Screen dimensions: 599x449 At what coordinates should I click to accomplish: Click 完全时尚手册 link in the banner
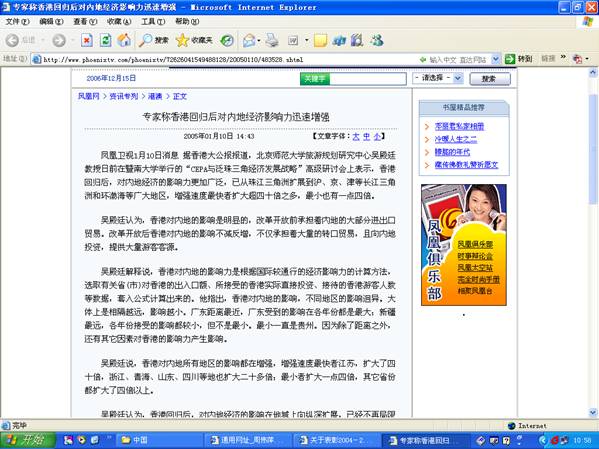coord(478,279)
